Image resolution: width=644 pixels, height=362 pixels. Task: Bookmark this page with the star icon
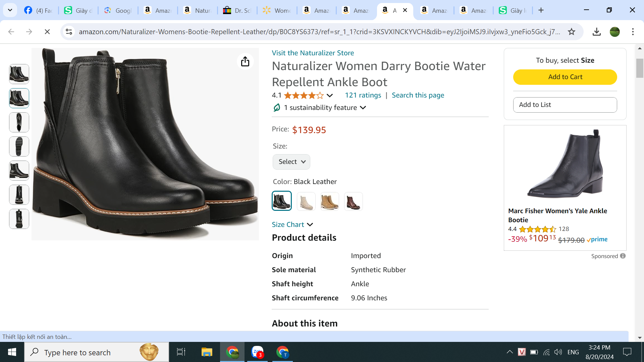pos(572,32)
